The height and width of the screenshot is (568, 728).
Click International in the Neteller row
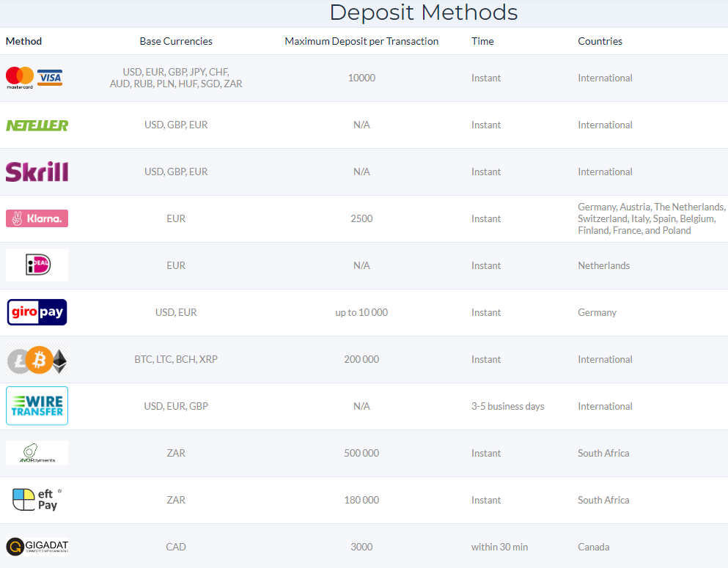tap(605, 125)
